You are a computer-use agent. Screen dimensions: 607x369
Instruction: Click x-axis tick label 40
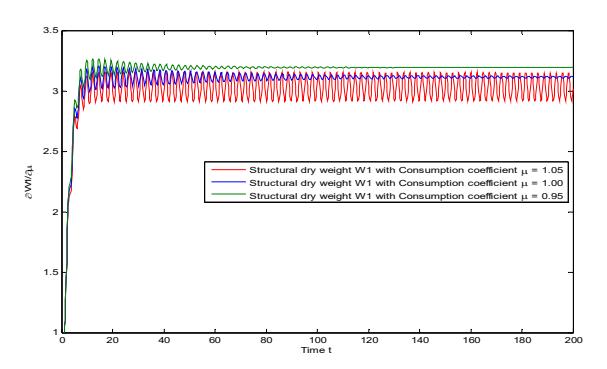(164, 340)
